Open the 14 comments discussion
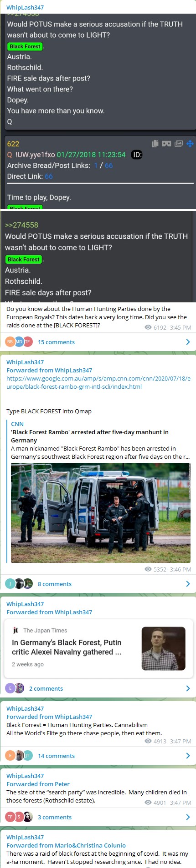 pyautogui.click(x=57, y=756)
